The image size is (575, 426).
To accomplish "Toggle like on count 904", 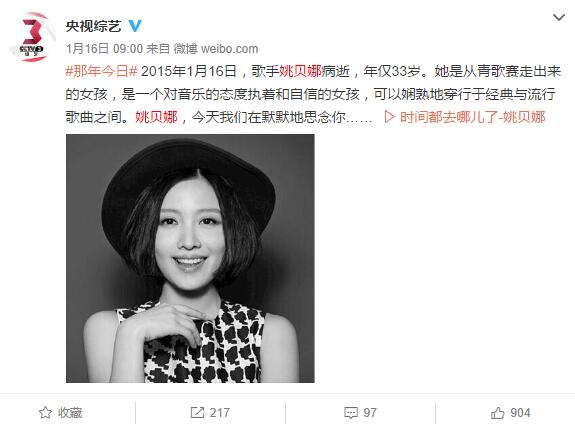I will point(520,413).
